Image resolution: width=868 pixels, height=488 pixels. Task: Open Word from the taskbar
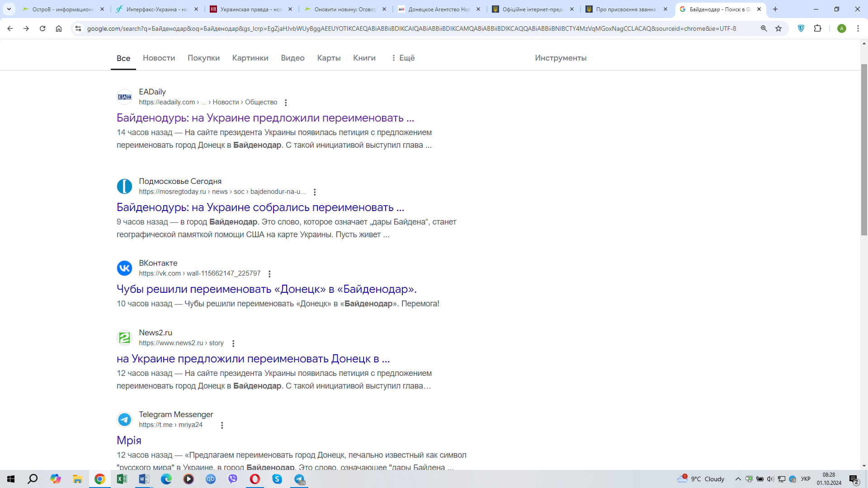144,479
